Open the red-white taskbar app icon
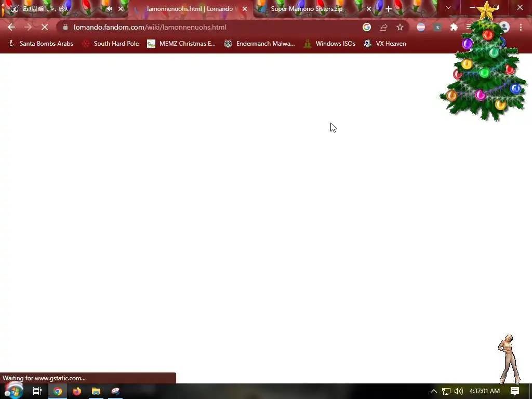Viewport: 532px width, 399px height. [x=115, y=391]
